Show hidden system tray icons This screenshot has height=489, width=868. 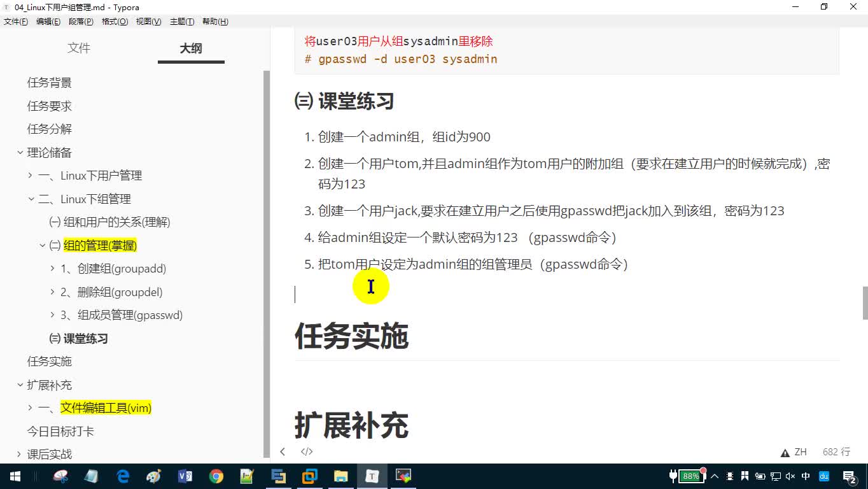point(714,476)
